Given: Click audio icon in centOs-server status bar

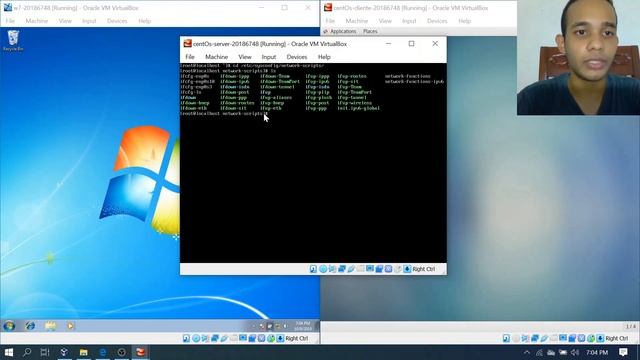Looking at the screenshot, I should point(332,269).
